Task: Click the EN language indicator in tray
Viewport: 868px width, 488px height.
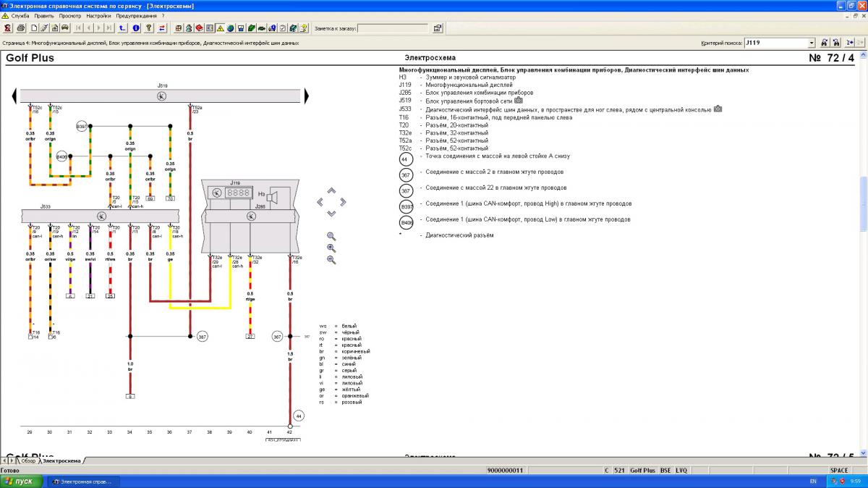Action: [x=812, y=481]
